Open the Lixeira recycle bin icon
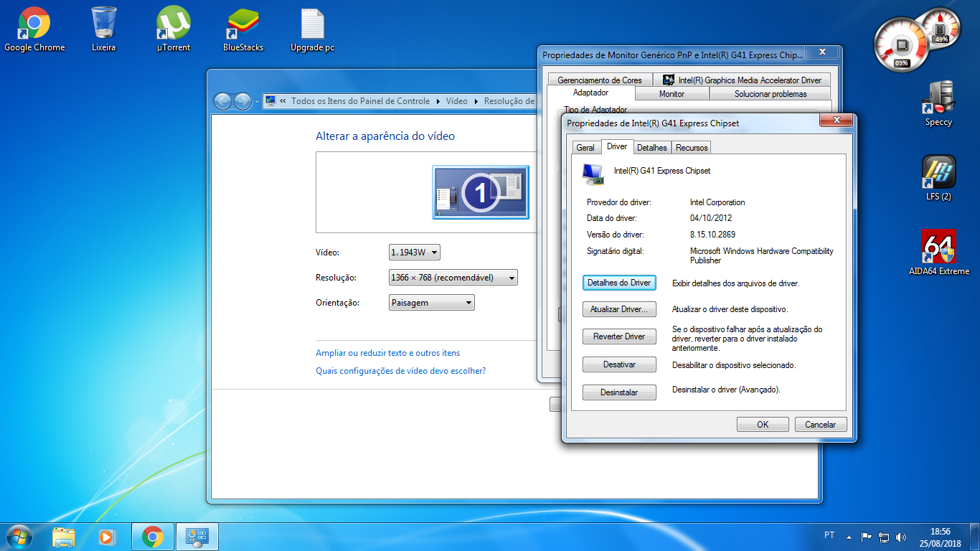This screenshot has height=551, width=980. (x=103, y=29)
